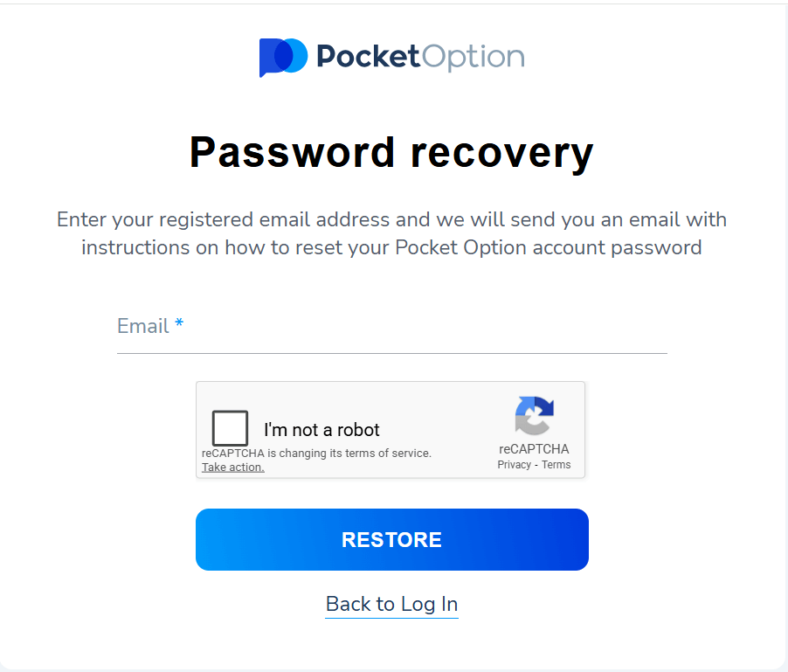Click the dash between Privacy and Terms

click(536, 465)
